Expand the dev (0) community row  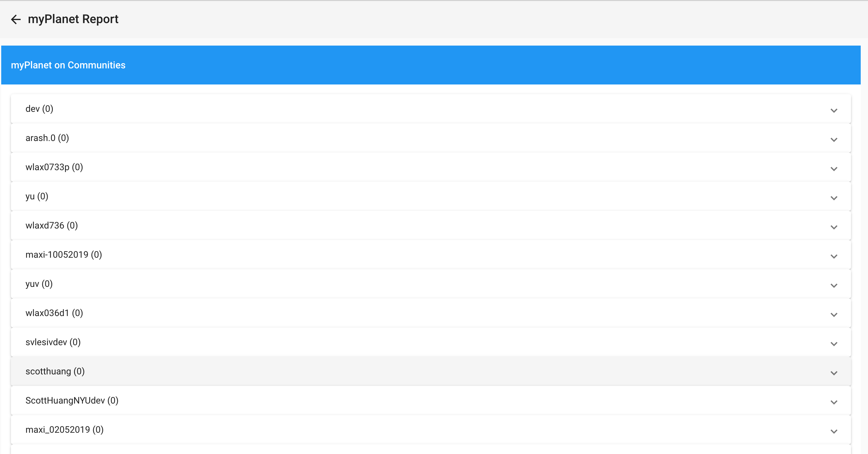834,111
